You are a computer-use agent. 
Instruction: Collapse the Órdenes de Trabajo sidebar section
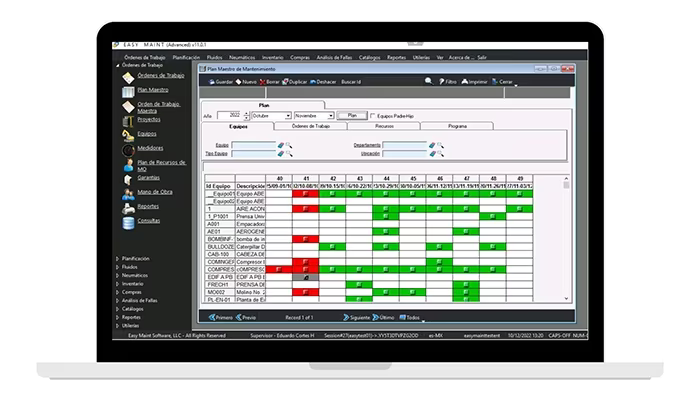click(x=117, y=65)
